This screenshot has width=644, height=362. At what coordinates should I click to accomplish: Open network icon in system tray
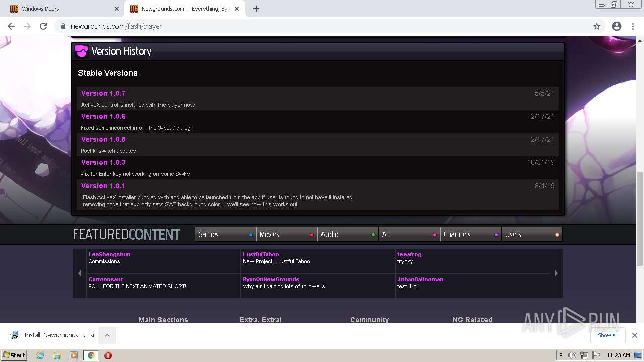[584, 355]
